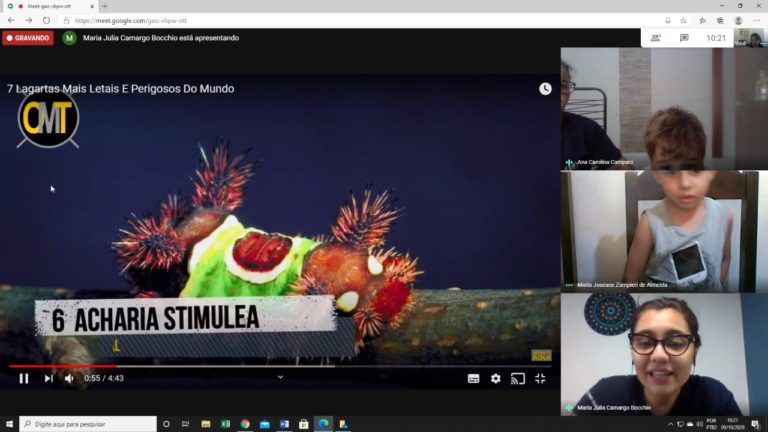Image resolution: width=768 pixels, height=432 pixels.
Task: Open browser Settings and more menu
Action: [x=757, y=21]
